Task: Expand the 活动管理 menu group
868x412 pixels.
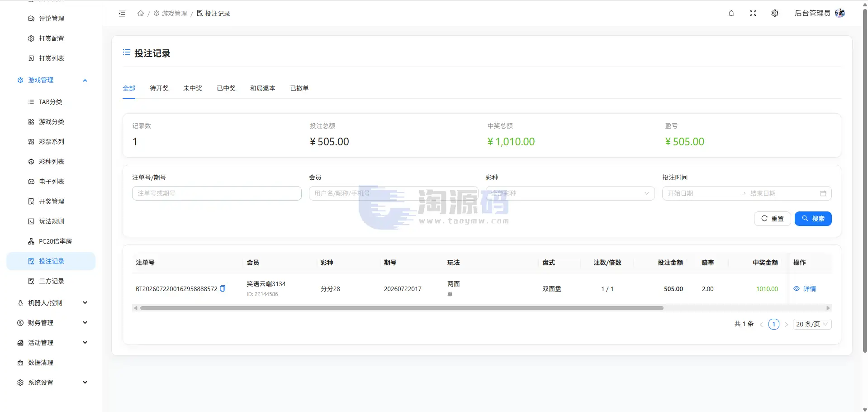Action: tap(85, 343)
